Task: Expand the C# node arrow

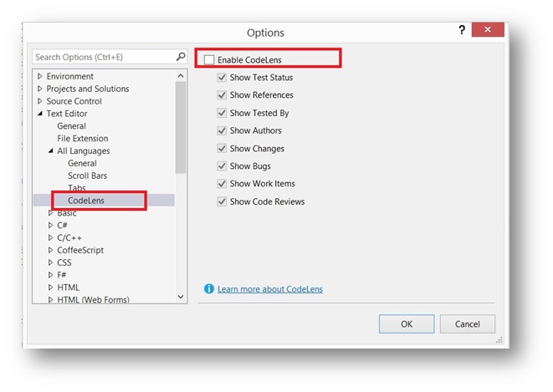Action: [x=50, y=225]
